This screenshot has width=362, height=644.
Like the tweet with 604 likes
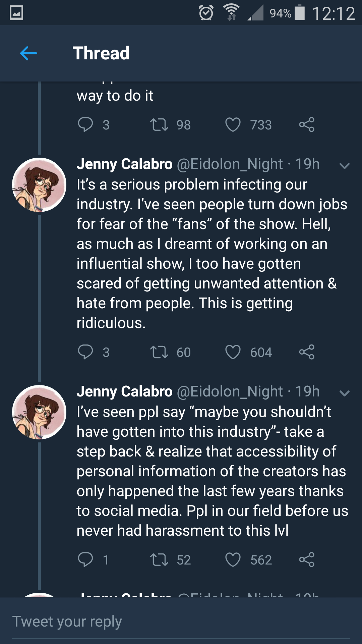[233, 352]
